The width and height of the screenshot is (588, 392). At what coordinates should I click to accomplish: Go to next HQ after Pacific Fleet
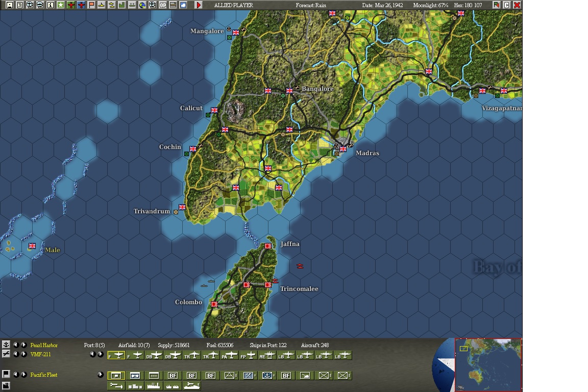tap(24, 374)
